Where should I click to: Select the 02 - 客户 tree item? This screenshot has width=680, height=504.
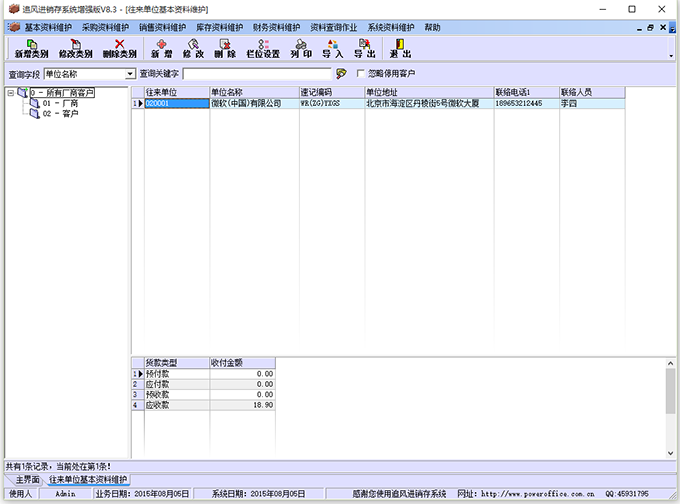[60, 114]
